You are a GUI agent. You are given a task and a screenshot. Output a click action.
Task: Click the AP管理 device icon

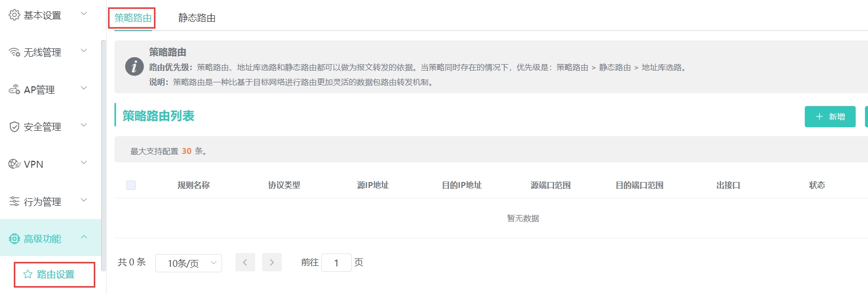point(14,90)
